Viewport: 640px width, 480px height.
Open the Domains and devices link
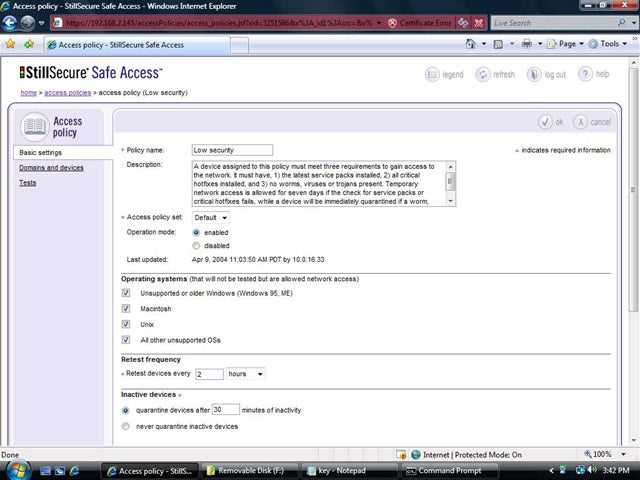coord(51,168)
